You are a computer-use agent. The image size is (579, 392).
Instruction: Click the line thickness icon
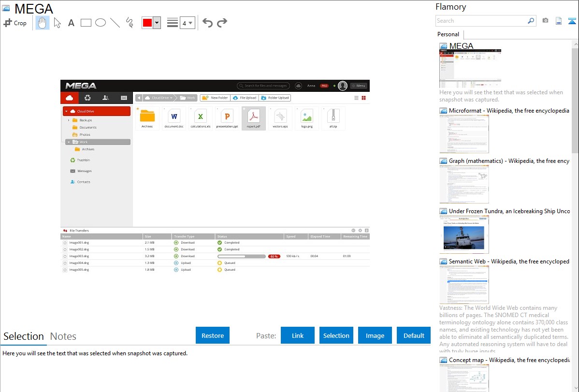[173, 23]
